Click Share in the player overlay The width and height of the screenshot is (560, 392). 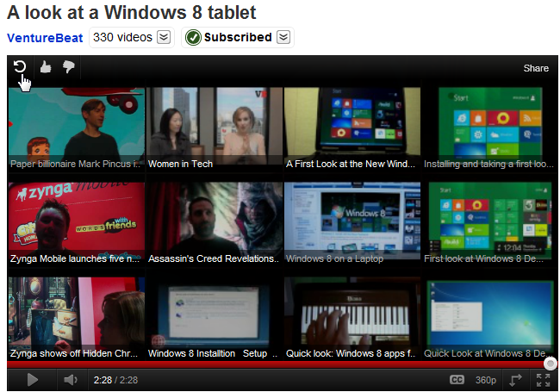pyautogui.click(x=536, y=68)
